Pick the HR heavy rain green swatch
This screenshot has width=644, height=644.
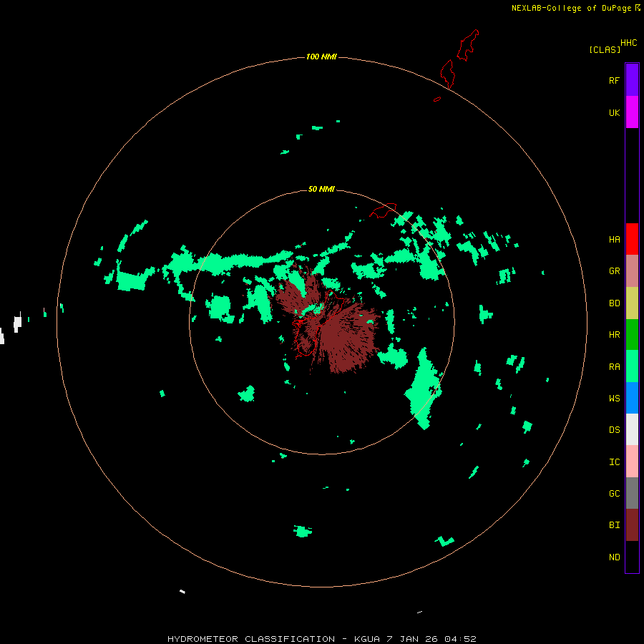tap(632, 334)
